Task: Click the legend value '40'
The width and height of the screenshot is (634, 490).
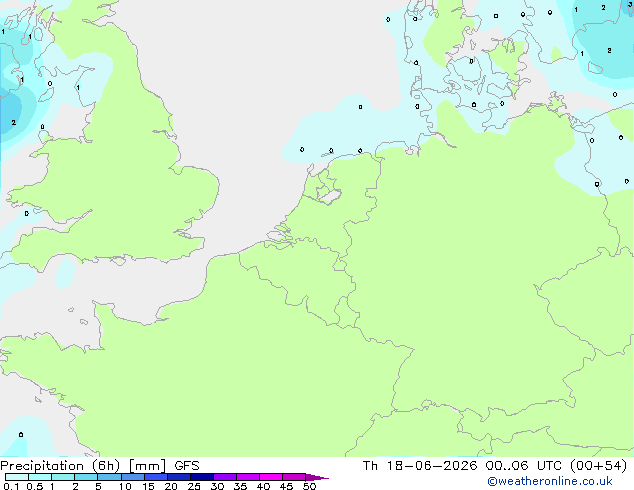Action: [x=264, y=486]
